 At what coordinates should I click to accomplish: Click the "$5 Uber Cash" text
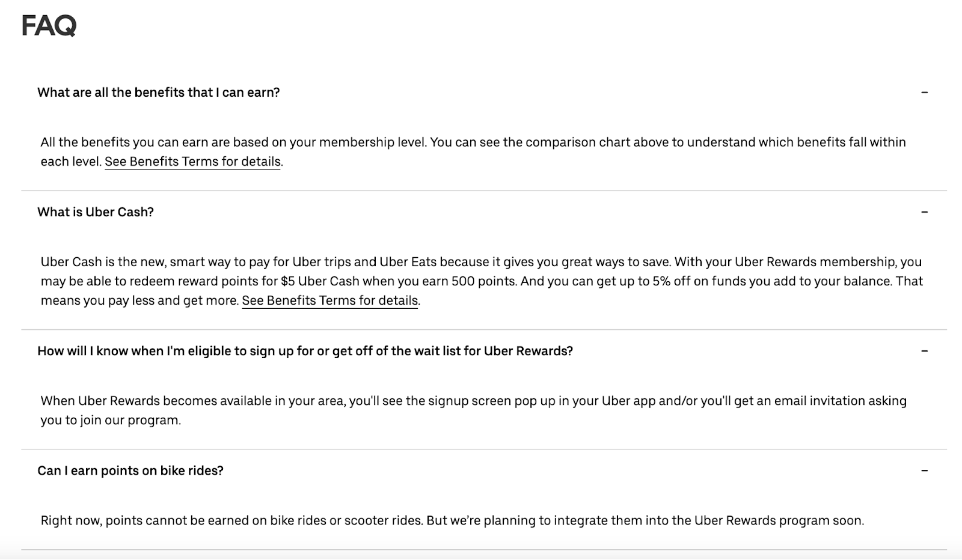pos(320,281)
